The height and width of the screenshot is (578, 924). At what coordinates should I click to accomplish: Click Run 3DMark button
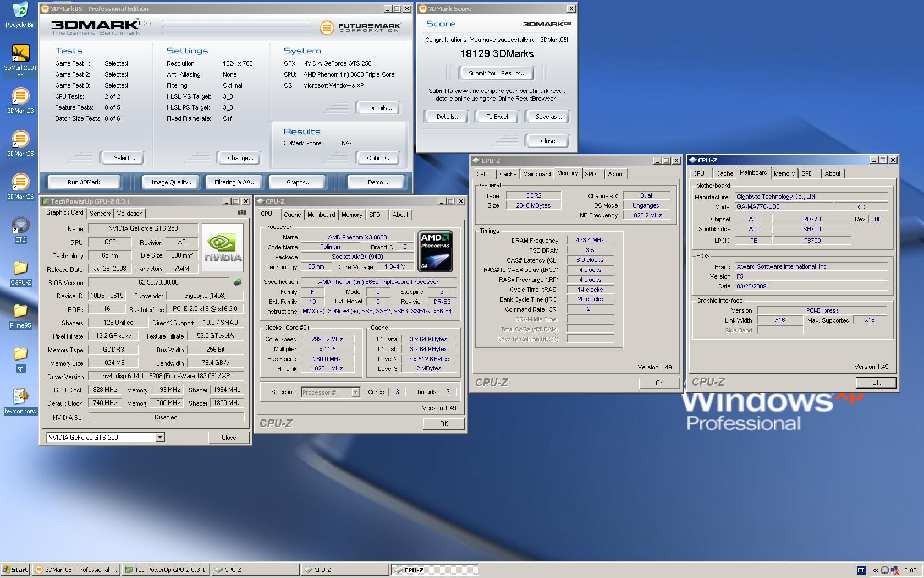click(84, 182)
